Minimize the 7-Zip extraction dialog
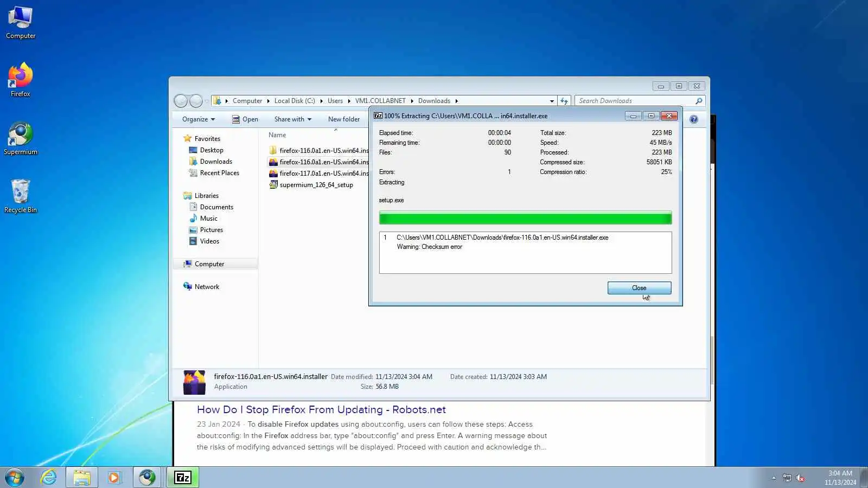 click(x=633, y=116)
